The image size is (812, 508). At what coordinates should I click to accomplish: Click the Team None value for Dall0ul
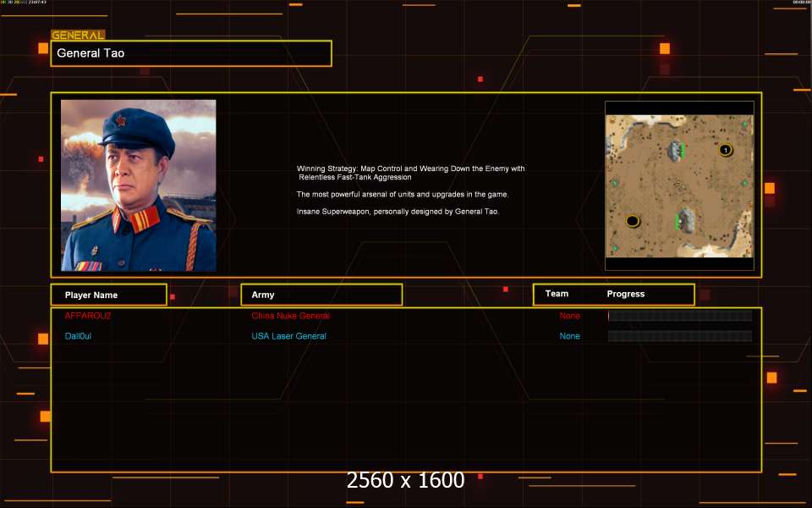(569, 336)
